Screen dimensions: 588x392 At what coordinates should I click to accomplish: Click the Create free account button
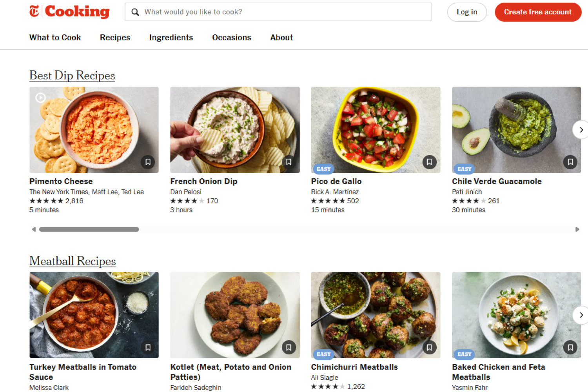(537, 12)
